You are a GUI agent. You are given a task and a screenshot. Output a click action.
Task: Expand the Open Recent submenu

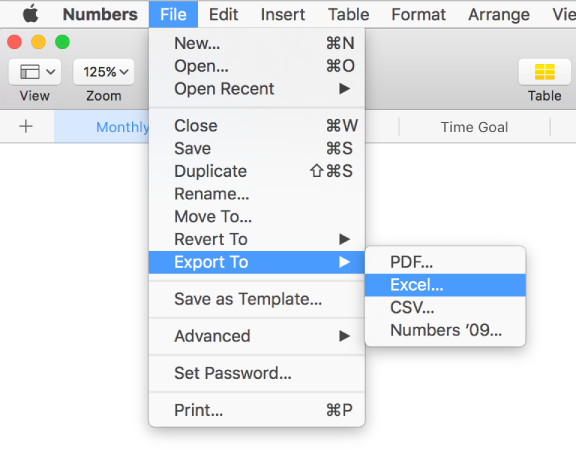pos(257,89)
